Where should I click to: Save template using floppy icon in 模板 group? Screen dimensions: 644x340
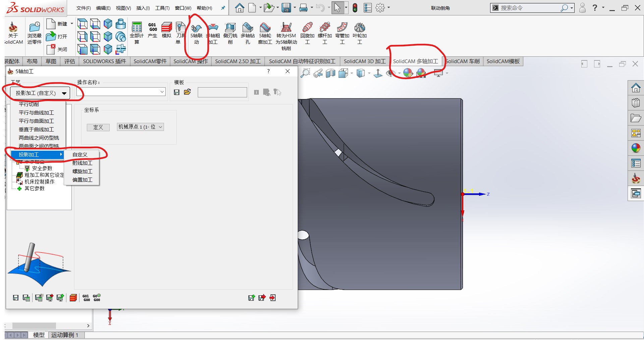pos(177,92)
